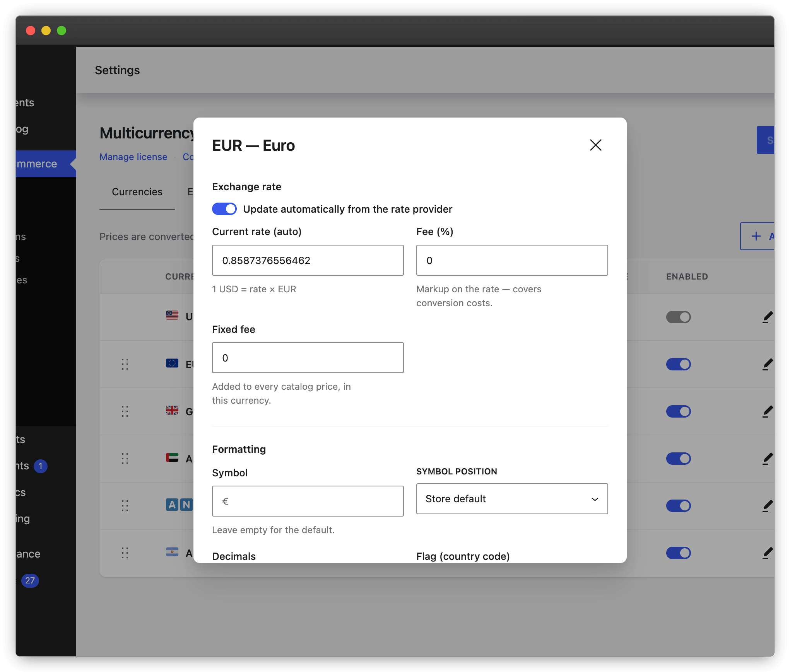Click pencil icon in Argentina flag row
The image size is (790, 672).
768,553
